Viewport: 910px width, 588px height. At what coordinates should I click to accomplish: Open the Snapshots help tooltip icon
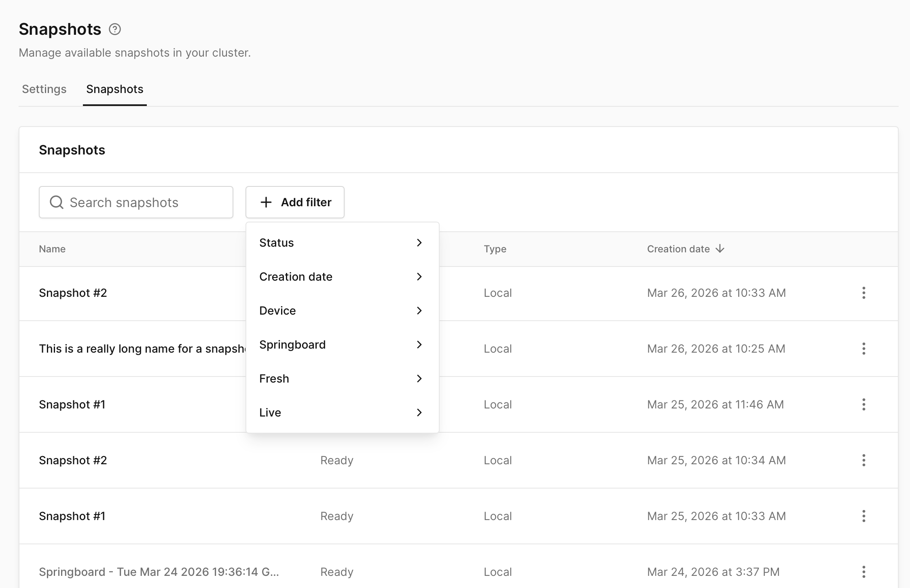(x=115, y=29)
